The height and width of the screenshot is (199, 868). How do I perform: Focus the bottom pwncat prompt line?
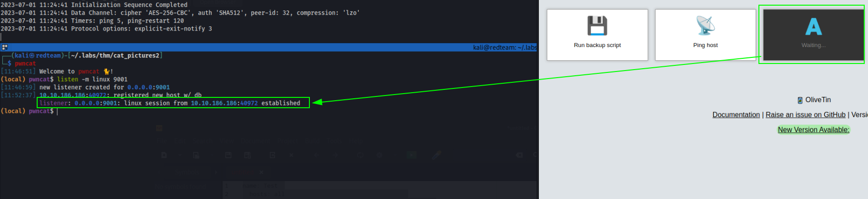[29, 111]
